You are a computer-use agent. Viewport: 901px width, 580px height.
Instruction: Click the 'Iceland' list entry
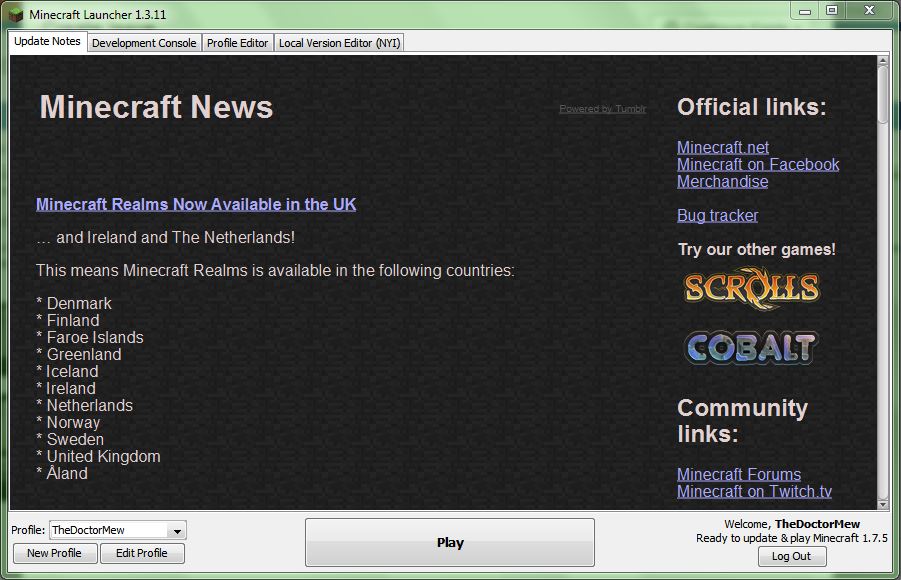72,371
